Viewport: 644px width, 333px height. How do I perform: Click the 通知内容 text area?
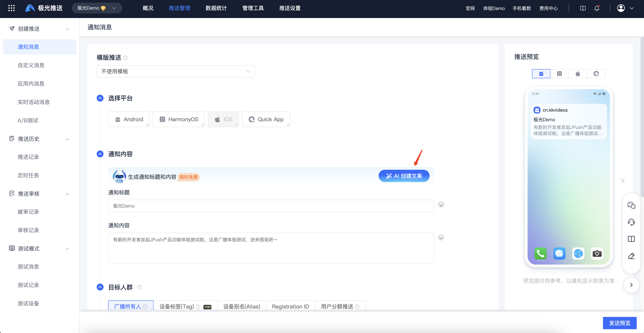[271, 248]
